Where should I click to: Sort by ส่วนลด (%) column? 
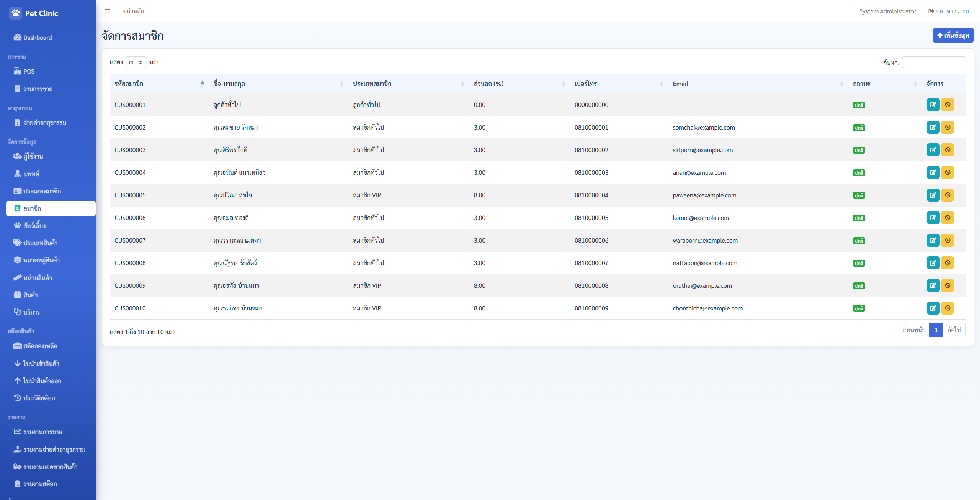(519, 84)
